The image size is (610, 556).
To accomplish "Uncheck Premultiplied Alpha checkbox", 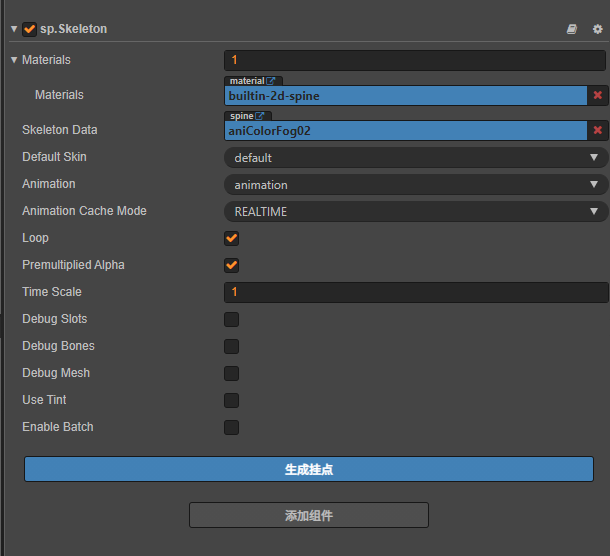I will pyautogui.click(x=231, y=265).
